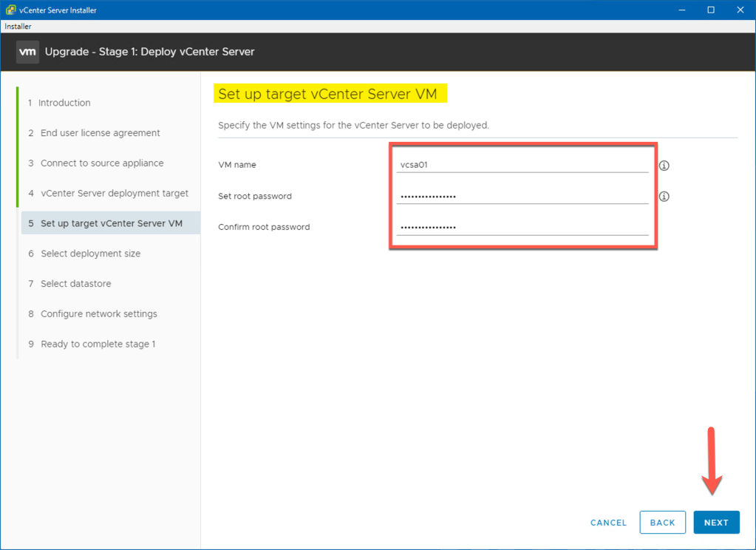Go back with the BACK button

(x=662, y=523)
